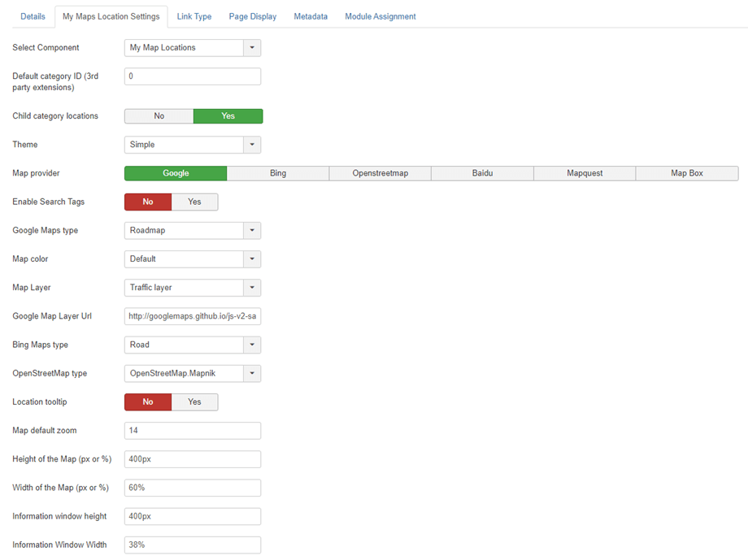Expand the Theme dropdown

(193, 145)
